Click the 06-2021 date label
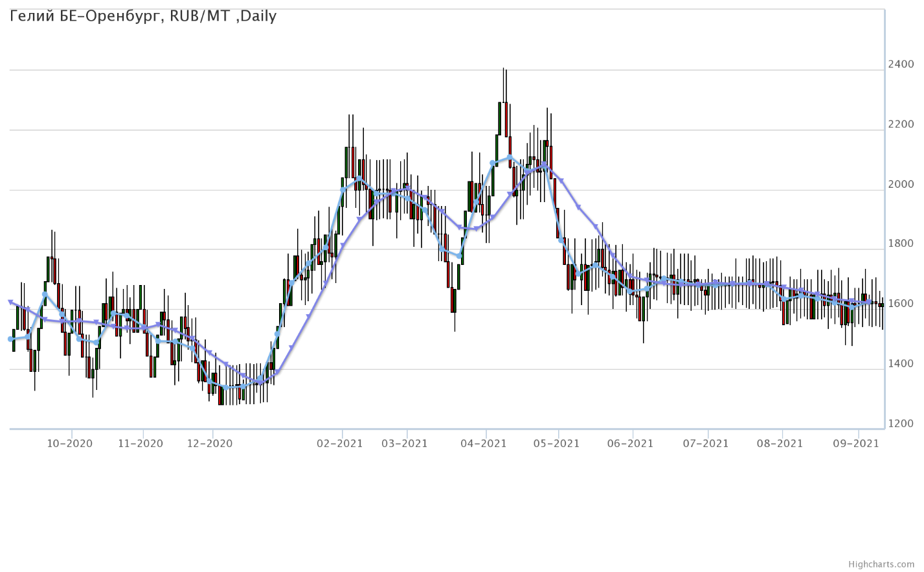Image resolution: width=924 pixels, height=572 pixels. click(631, 444)
